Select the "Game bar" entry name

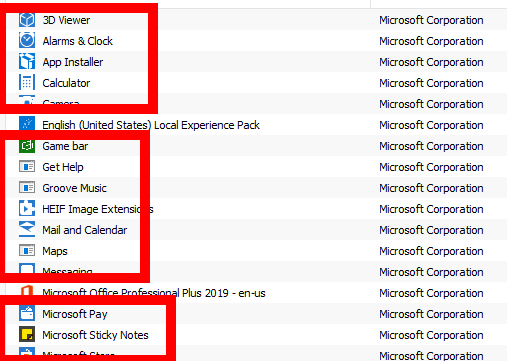coord(65,146)
